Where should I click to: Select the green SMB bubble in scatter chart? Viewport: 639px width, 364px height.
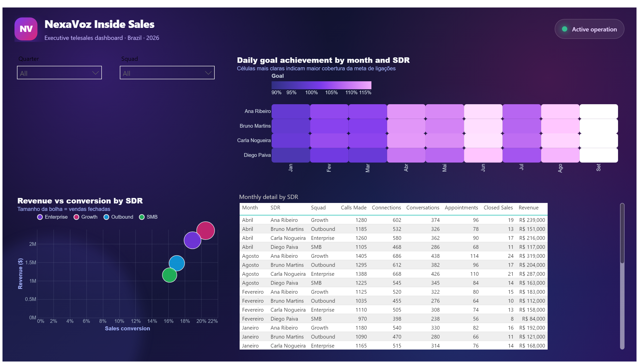click(169, 275)
